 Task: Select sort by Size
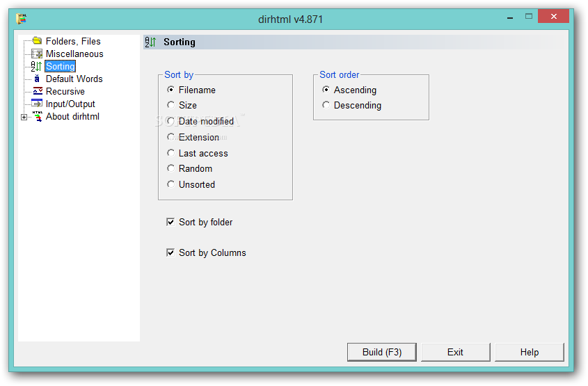click(182, 105)
